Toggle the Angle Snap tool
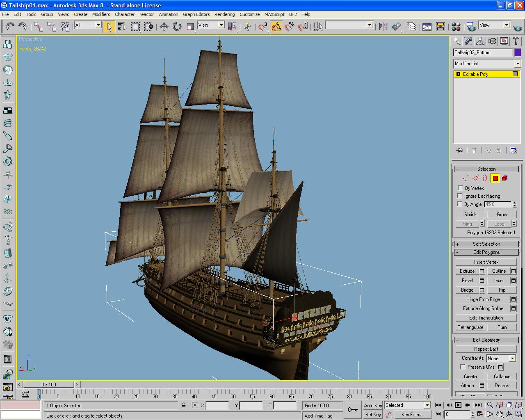Image resolution: width=525 pixels, height=420 pixels. [276, 27]
